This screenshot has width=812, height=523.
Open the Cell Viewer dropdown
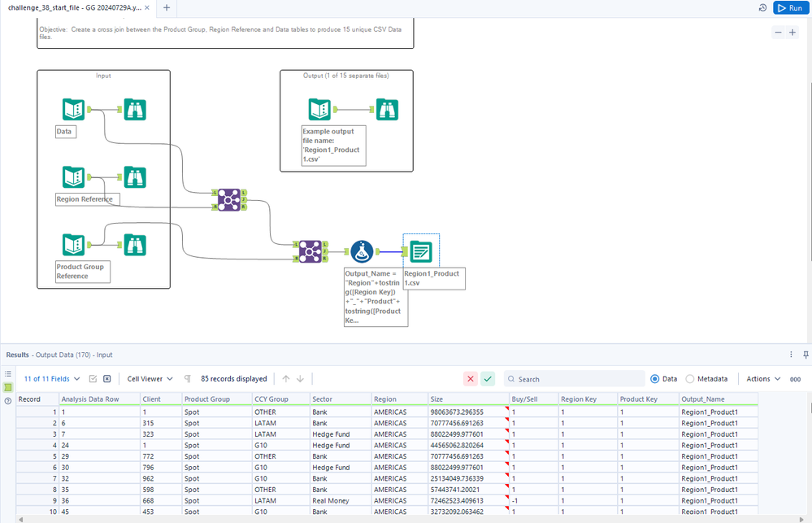150,379
